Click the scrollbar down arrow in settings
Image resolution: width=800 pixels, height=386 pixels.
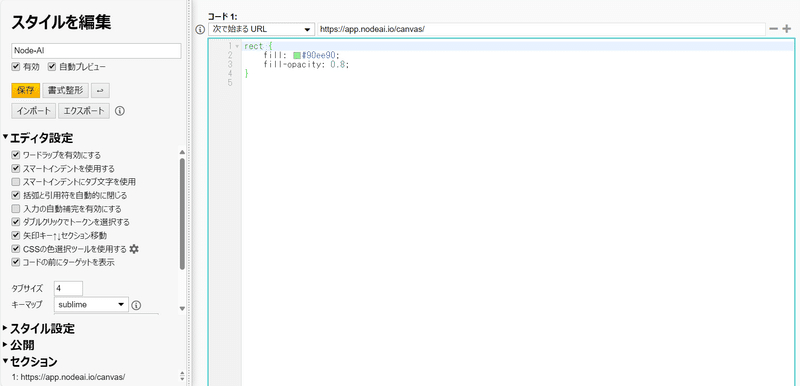coord(182,308)
